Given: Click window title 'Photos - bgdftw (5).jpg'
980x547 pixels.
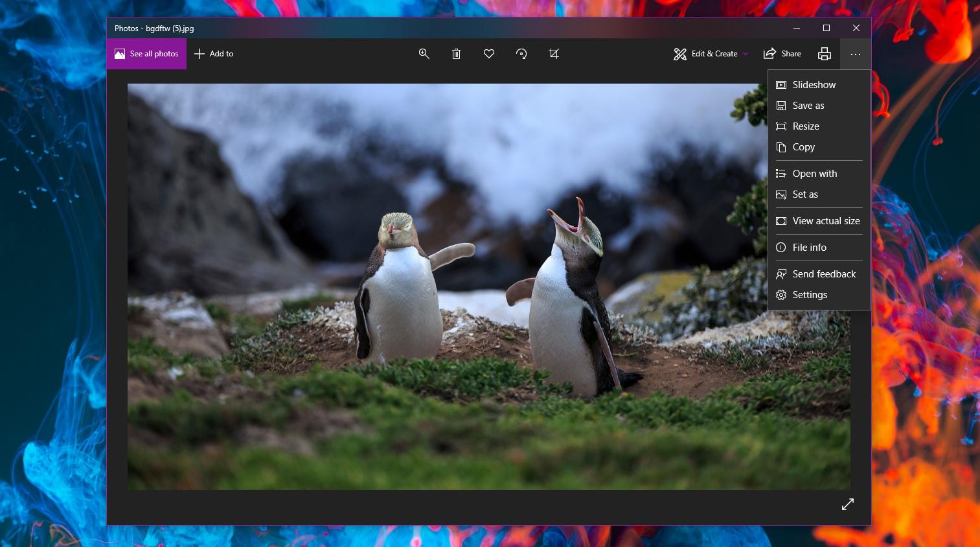Looking at the screenshot, I should pyautogui.click(x=154, y=29).
